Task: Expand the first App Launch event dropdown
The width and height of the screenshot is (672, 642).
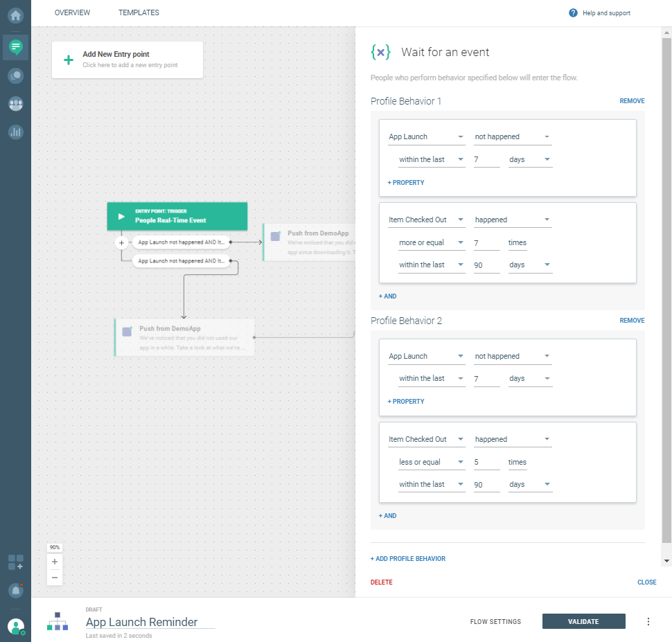Action: [426, 137]
